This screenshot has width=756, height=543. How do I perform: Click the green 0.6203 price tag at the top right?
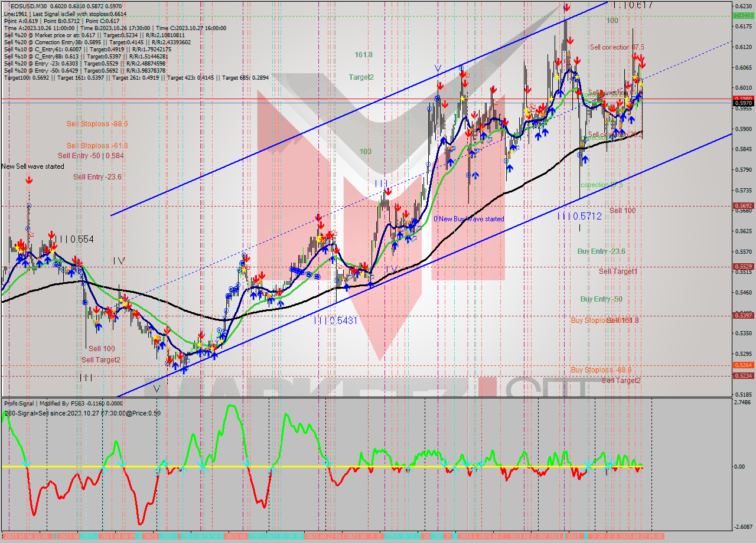click(x=742, y=16)
